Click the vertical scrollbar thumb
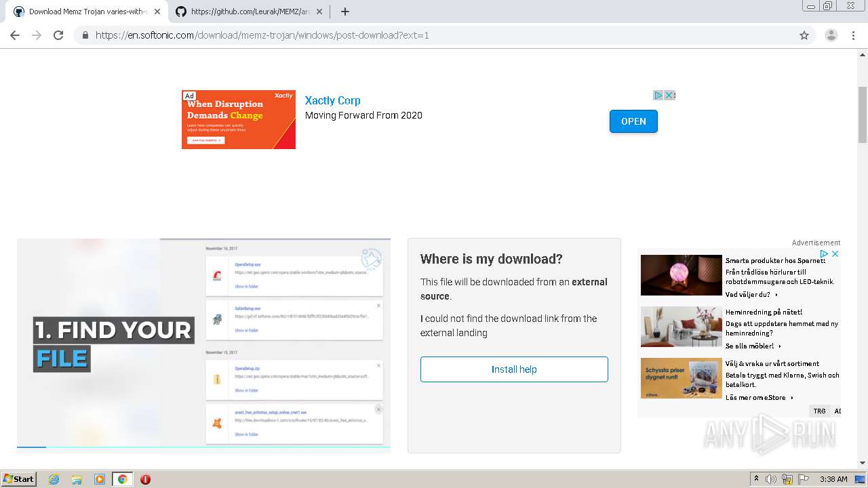Image resolution: width=868 pixels, height=488 pixels. click(863, 115)
